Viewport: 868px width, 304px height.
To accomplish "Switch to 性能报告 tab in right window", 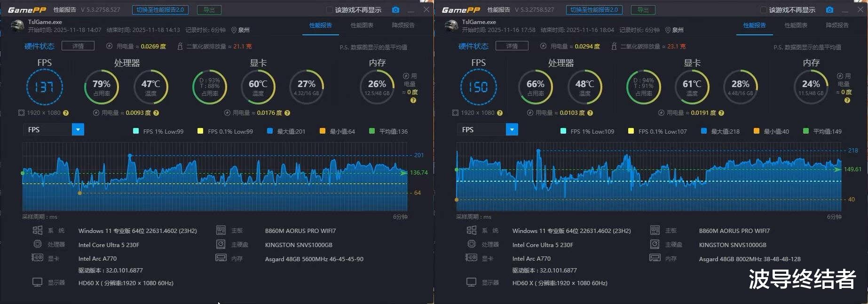I will [x=755, y=25].
